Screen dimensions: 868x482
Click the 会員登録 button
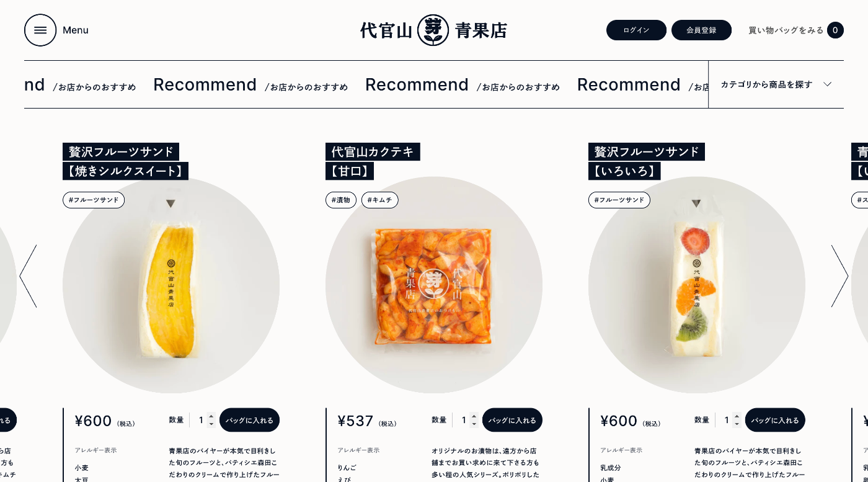click(701, 30)
